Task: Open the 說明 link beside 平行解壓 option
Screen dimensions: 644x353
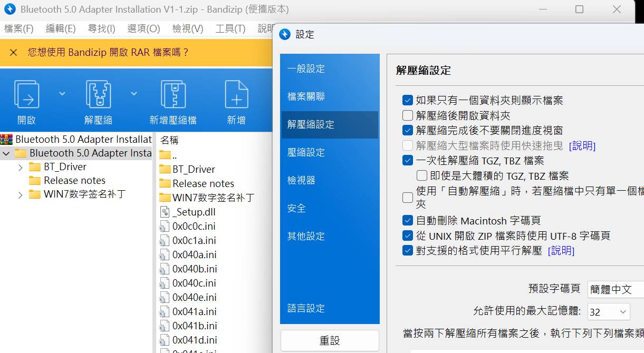Action: coord(561,251)
